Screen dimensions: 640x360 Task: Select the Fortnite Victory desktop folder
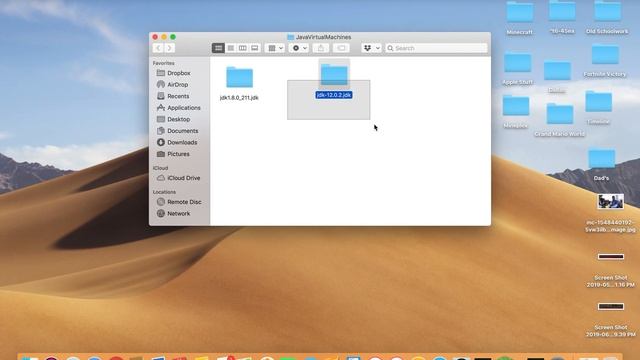tap(605, 54)
